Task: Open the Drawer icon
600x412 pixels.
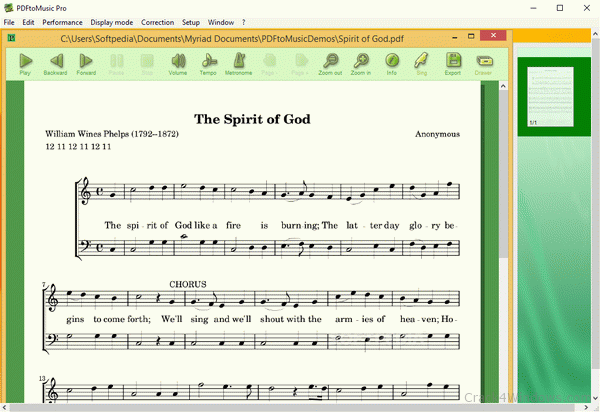Action: 484,63
